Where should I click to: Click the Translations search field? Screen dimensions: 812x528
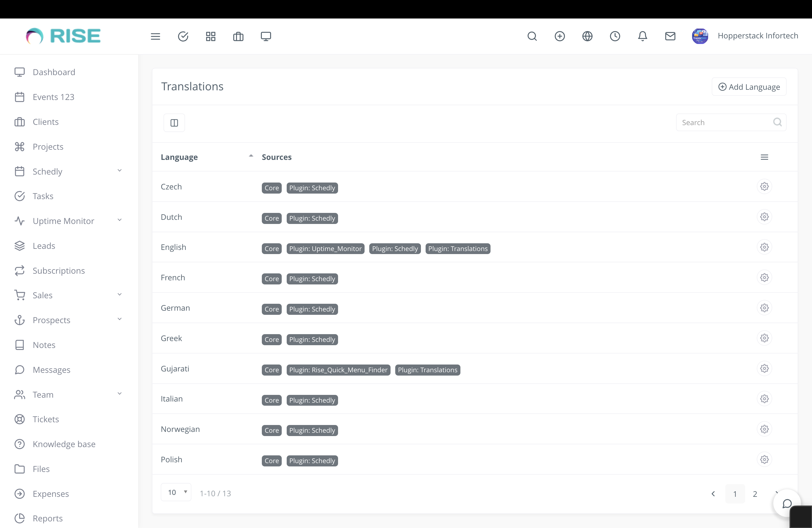click(731, 122)
